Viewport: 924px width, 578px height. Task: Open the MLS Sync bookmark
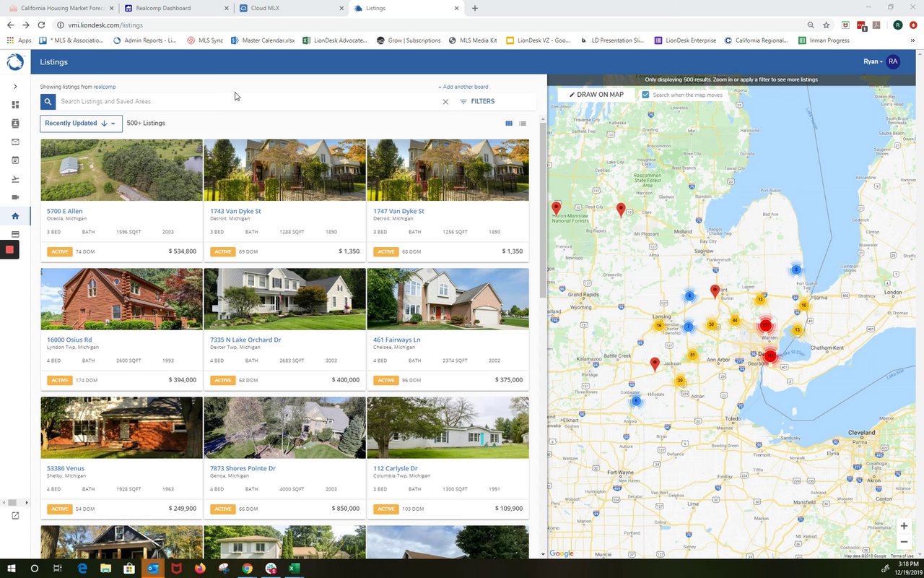[205, 40]
